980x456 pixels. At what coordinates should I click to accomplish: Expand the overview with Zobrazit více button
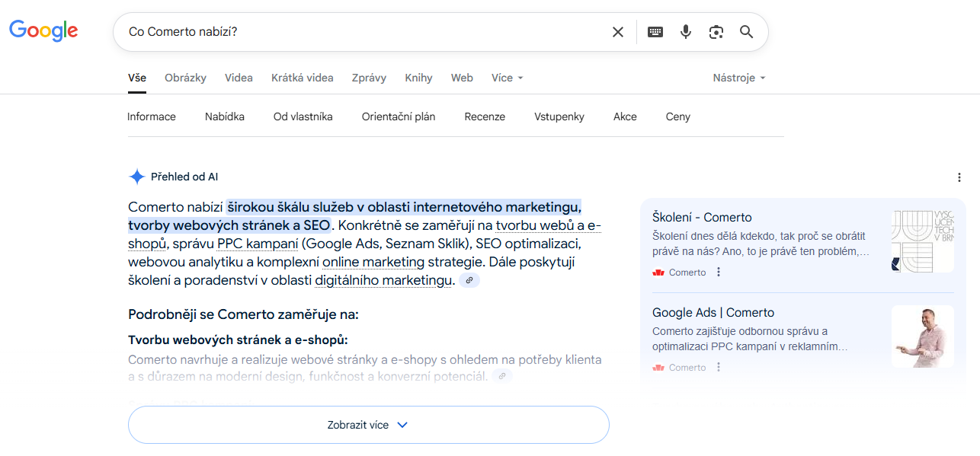369,425
